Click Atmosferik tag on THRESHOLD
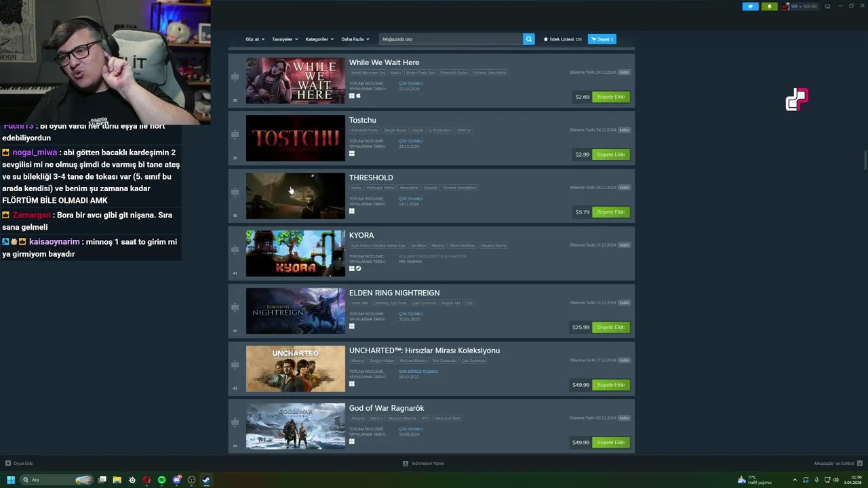868x488 pixels. 409,188
